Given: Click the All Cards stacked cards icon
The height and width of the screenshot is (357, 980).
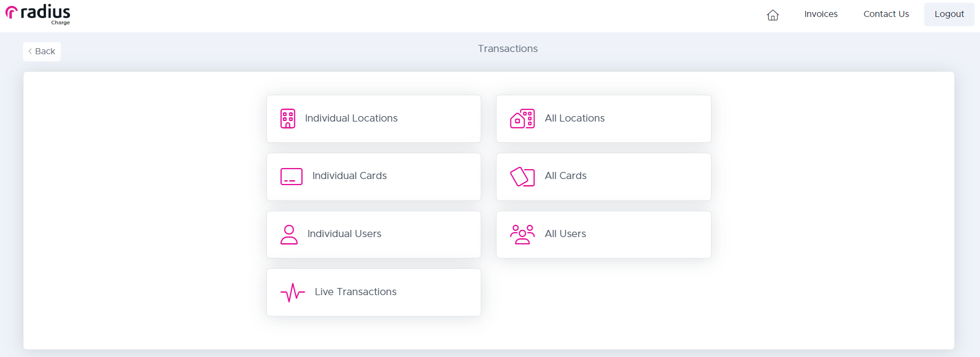Looking at the screenshot, I should click(x=522, y=176).
